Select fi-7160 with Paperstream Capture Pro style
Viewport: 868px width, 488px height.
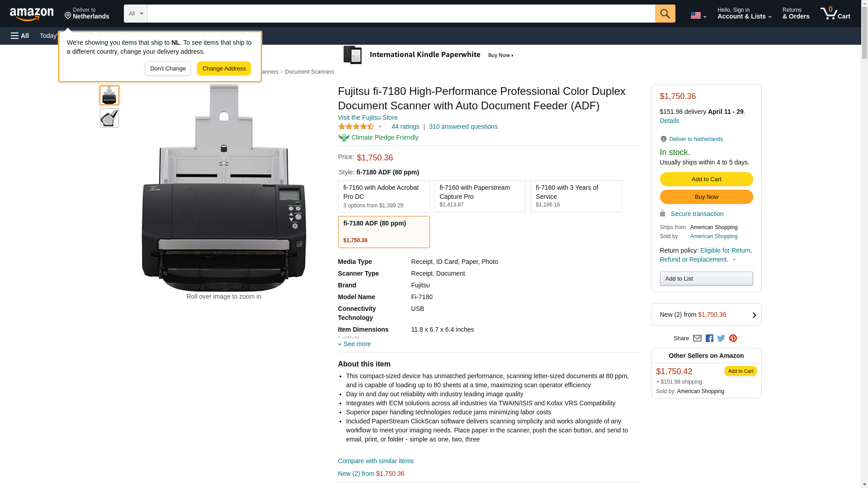[x=479, y=197]
